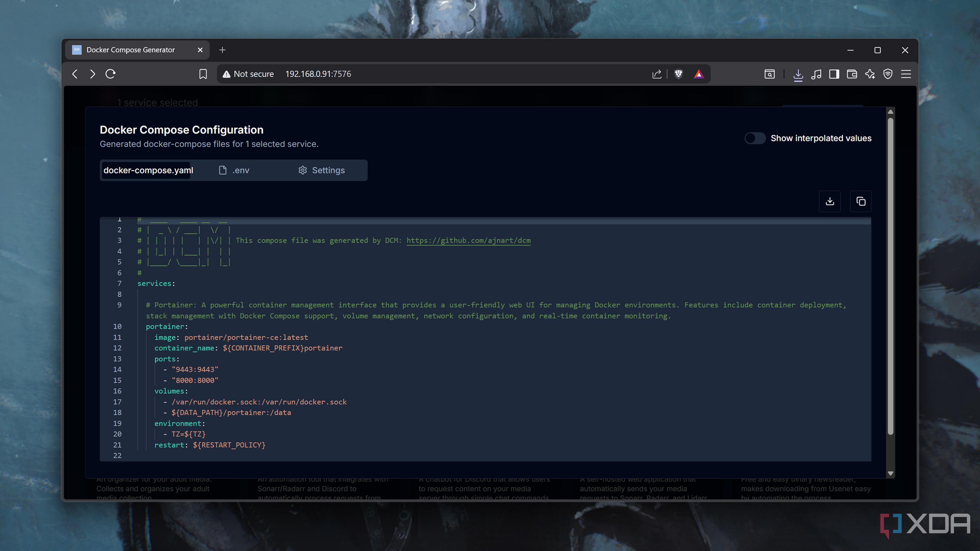Copy the compose file to clipboard
Viewport: 980px width, 551px height.
coord(861,201)
